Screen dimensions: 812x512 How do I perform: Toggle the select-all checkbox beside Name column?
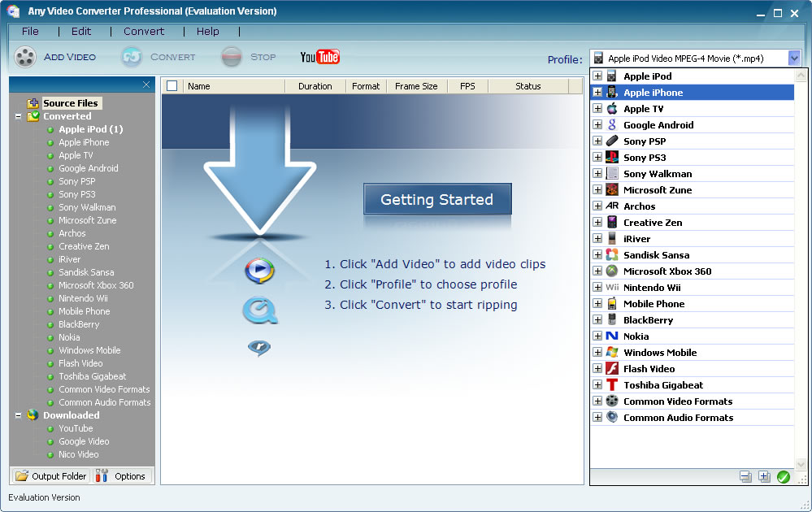pos(172,86)
